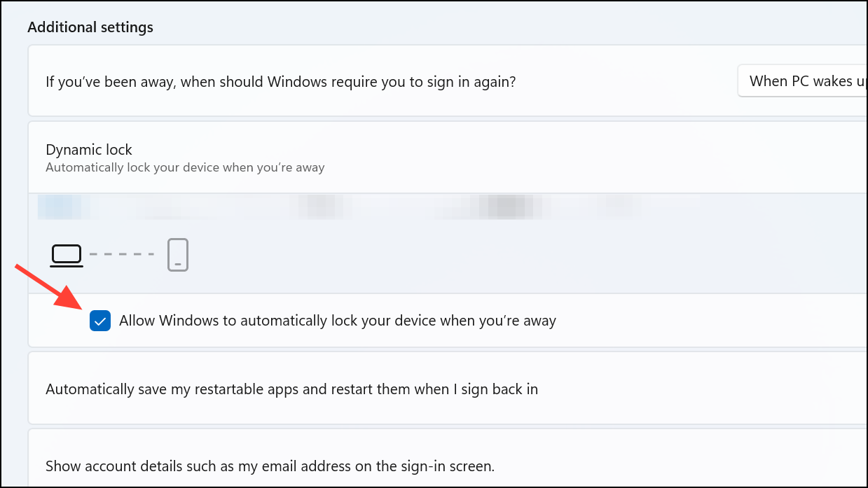Click the sign-in requirement question text
Screen dimensions: 868x488
point(281,82)
